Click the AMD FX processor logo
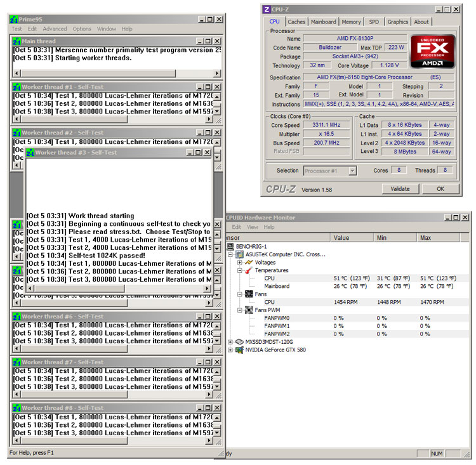Image resolution: width=476 pixels, height=465 pixels. [x=433, y=55]
